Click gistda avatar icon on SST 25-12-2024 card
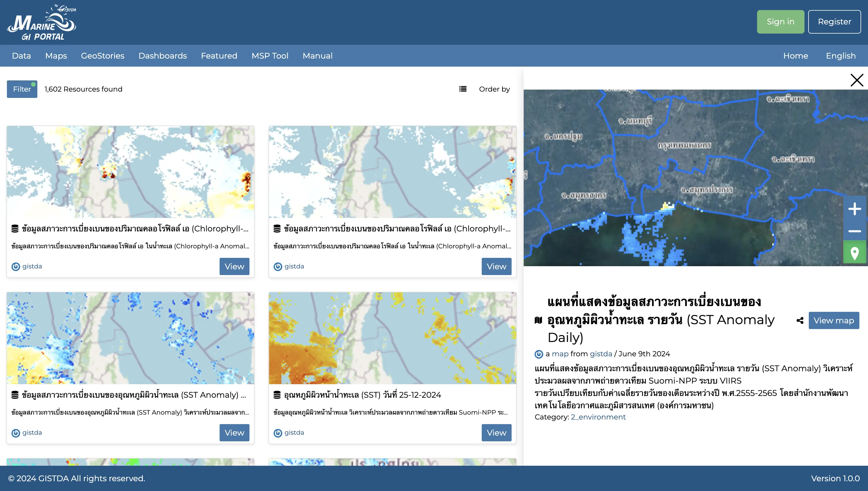 tap(277, 433)
